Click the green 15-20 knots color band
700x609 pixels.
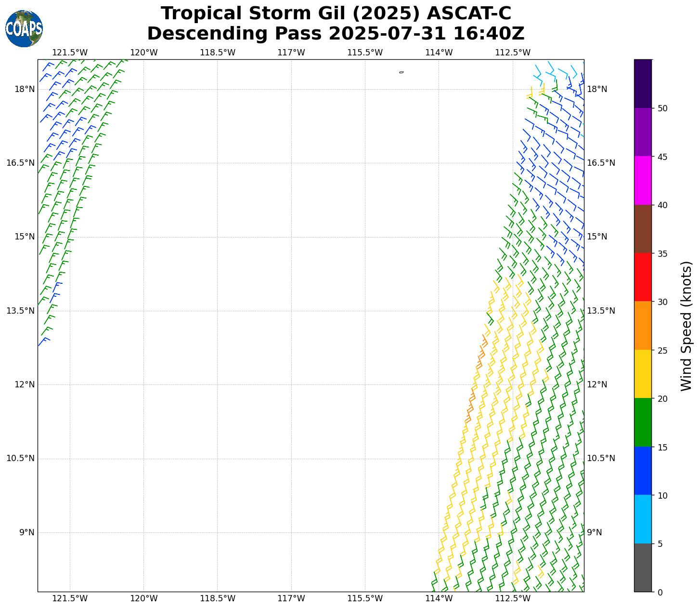642,423
